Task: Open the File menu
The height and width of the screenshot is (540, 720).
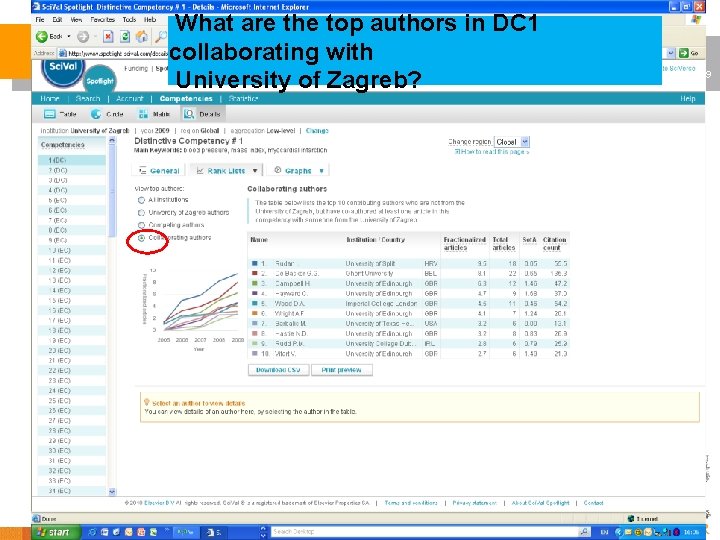Action: (40, 19)
